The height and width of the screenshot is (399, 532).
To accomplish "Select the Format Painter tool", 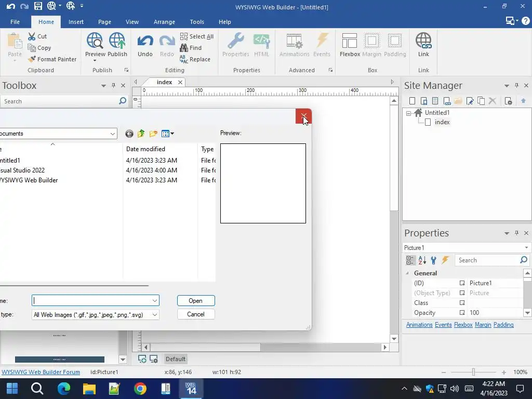I will [x=52, y=59].
